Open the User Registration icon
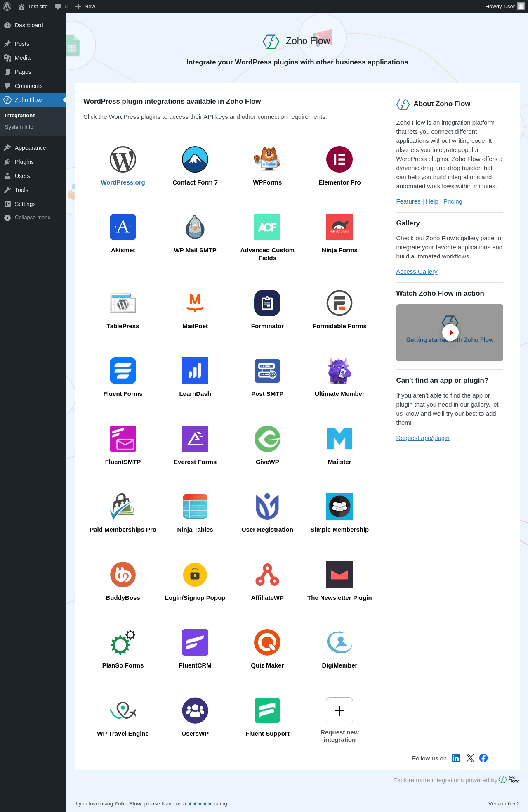Viewport: 528px width, 812px height. click(x=267, y=507)
